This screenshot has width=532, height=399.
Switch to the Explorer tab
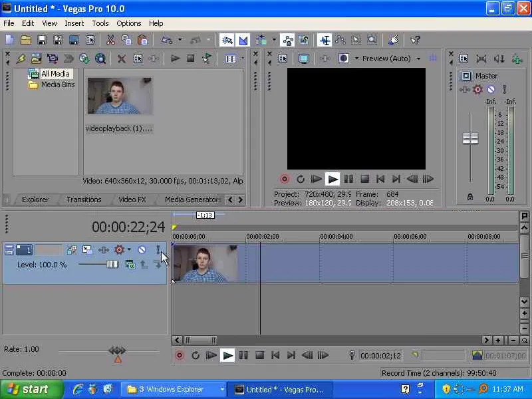tap(35, 199)
